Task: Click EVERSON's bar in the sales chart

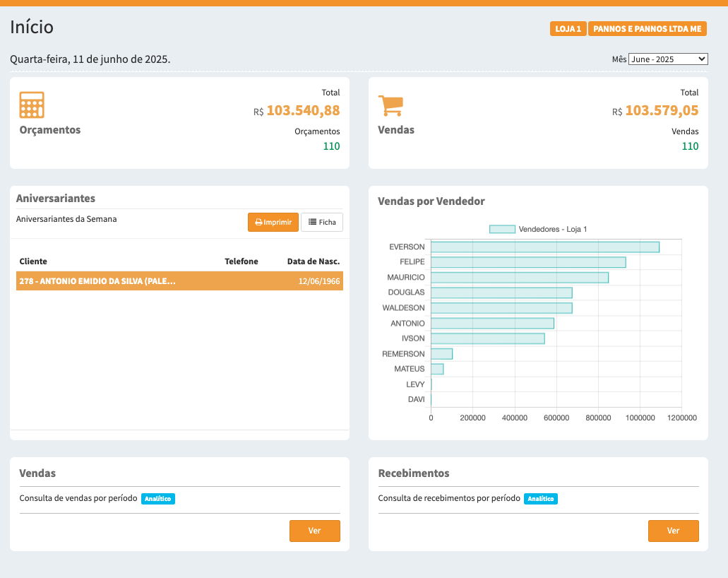Action: tap(544, 247)
